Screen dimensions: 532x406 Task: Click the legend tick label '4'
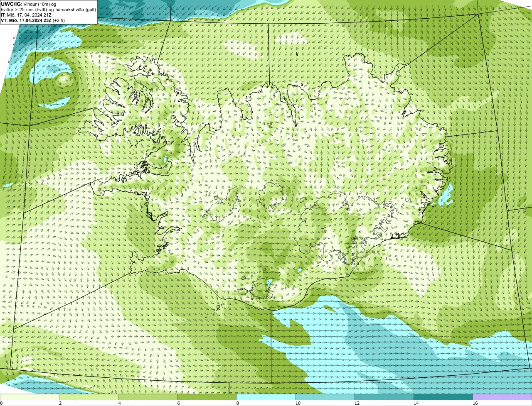point(119,403)
